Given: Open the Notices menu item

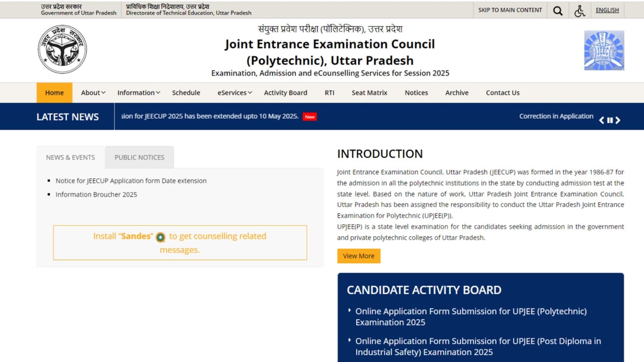Looking at the screenshot, I should [x=416, y=93].
